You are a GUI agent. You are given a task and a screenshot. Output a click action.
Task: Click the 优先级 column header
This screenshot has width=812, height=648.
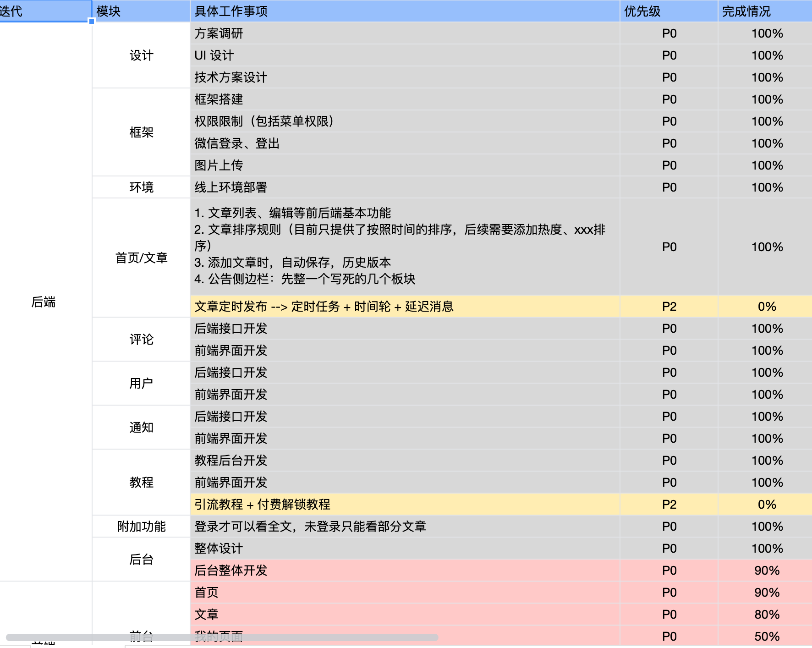pyautogui.click(x=669, y=11)
